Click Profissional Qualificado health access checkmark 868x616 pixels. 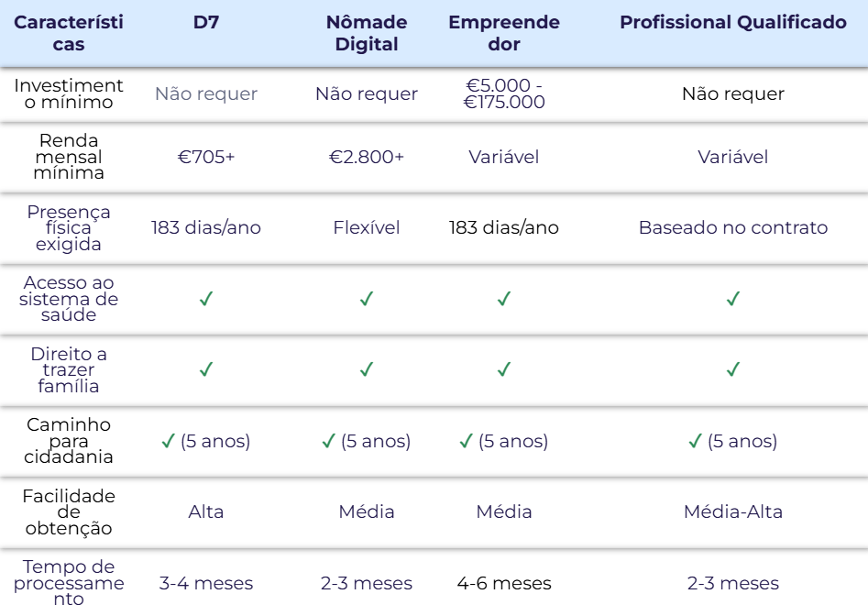click(733, 299)
